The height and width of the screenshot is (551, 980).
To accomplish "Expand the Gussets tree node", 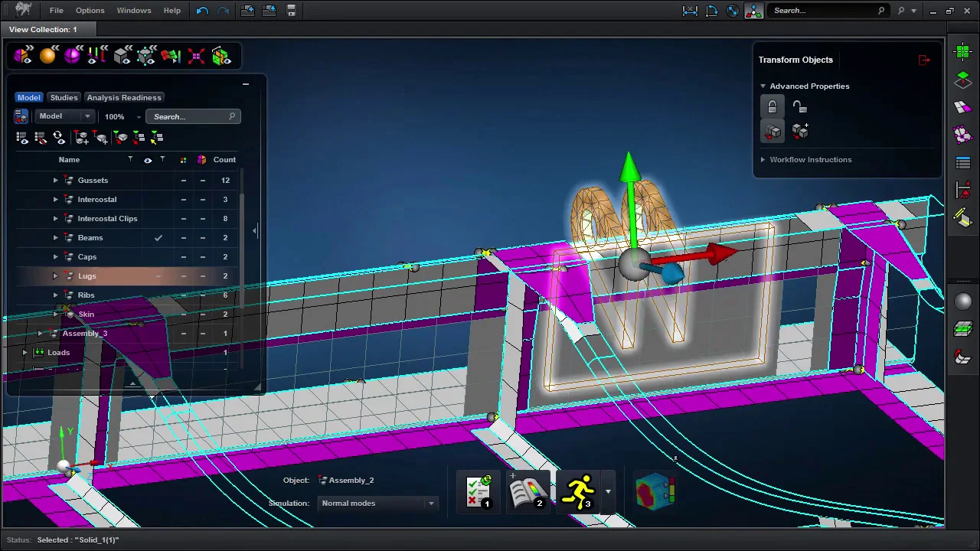I will (55, 181).
